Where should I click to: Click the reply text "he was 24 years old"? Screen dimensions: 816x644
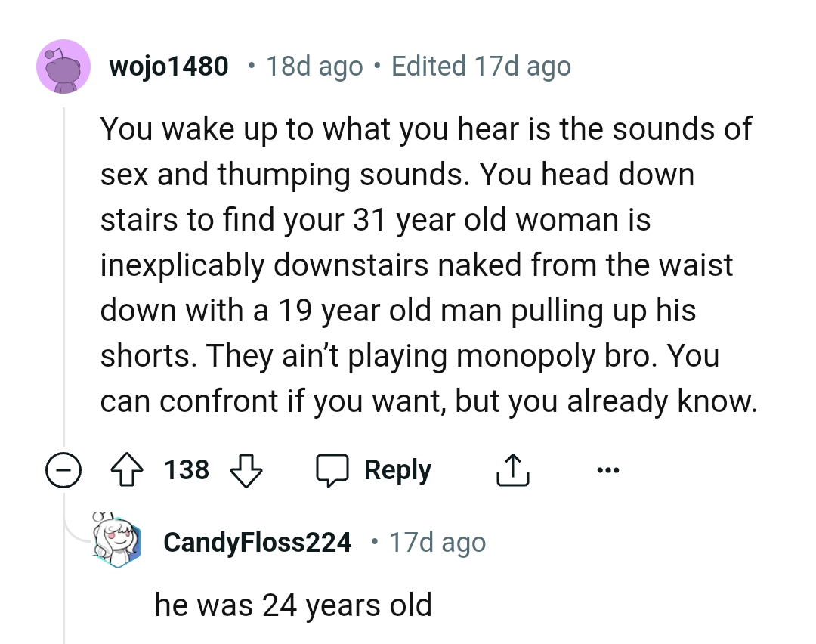point(293,605)
